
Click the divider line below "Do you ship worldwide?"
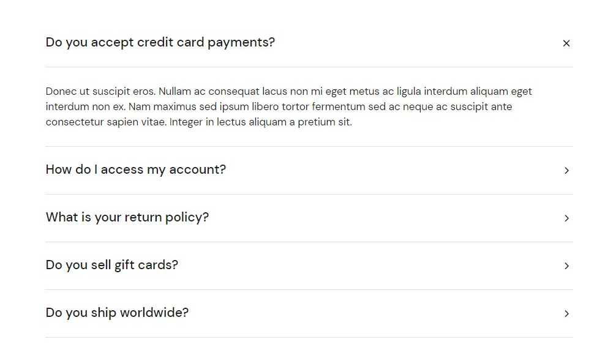[309, 337]
